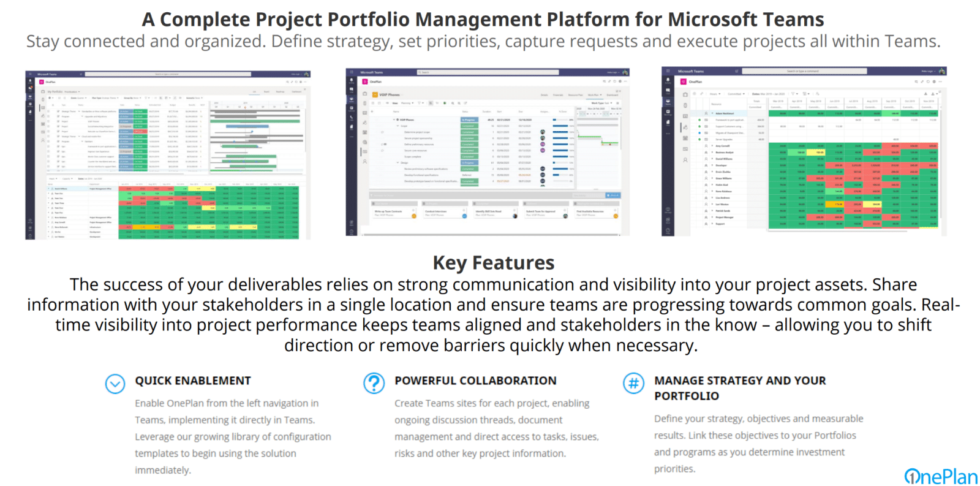Toggle the Salesforce row checkbox in left screenshot
This screenshot has height=486, width=980.
(x=58, y=142)
